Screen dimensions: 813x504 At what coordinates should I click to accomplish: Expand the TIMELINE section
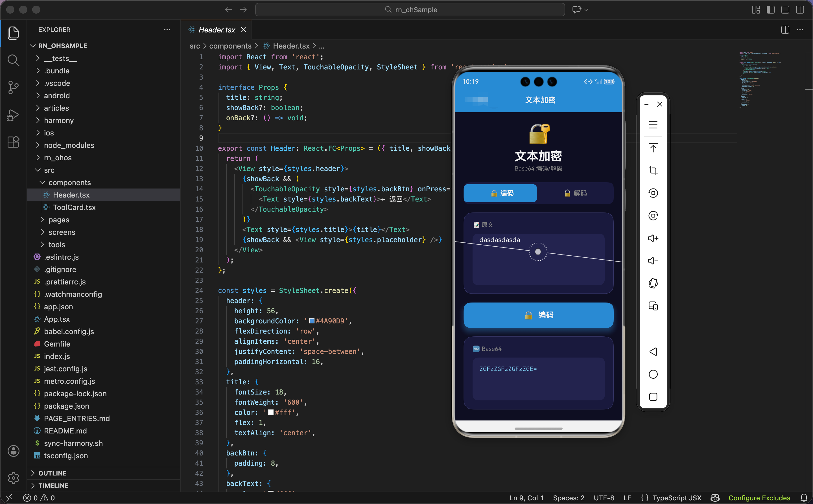103,486
